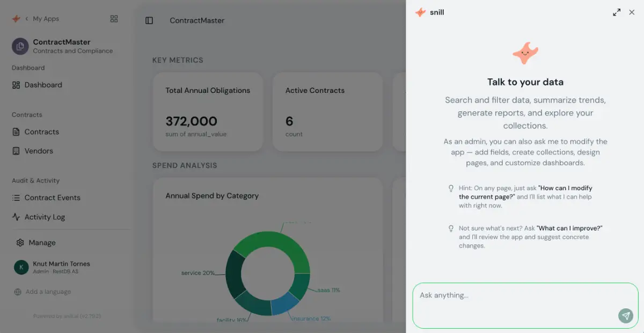The width and height of the screenshot is (644, 333).
Task: Go back using My Apps chevron
Action: [26, 19]
